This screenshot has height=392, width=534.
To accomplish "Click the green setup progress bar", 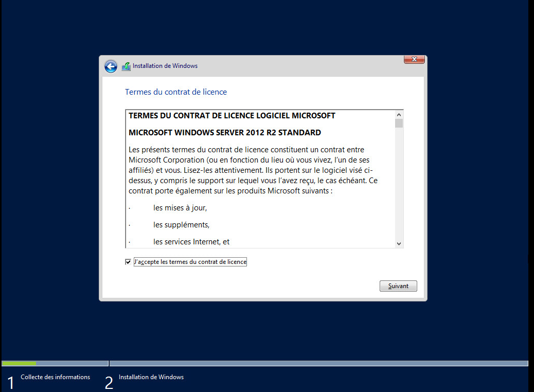I will click(19, 363).
